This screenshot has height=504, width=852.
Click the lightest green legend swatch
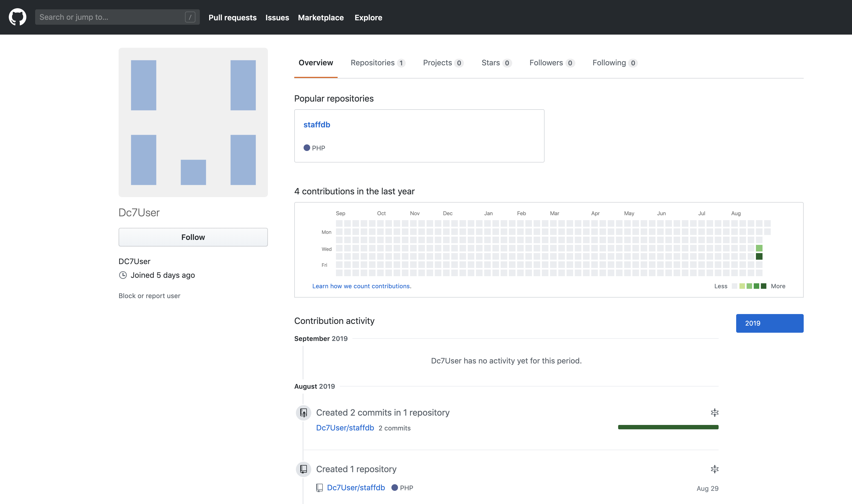tap(742, 286)
